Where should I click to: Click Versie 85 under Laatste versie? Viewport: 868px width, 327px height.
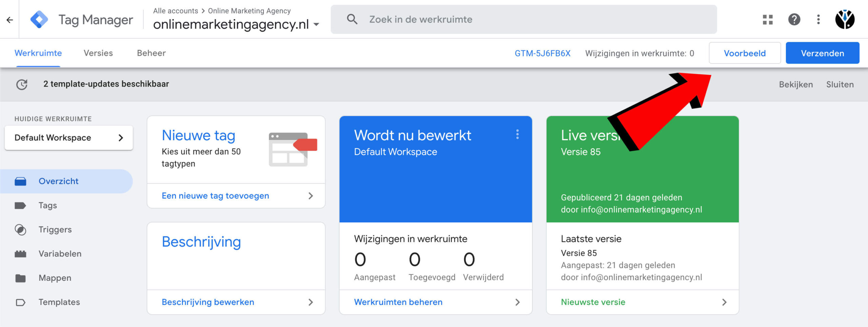point(578,253)
